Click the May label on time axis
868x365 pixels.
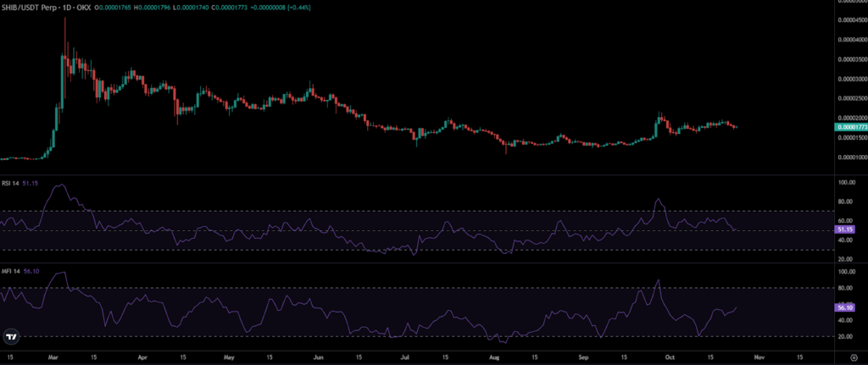(229, 357)
